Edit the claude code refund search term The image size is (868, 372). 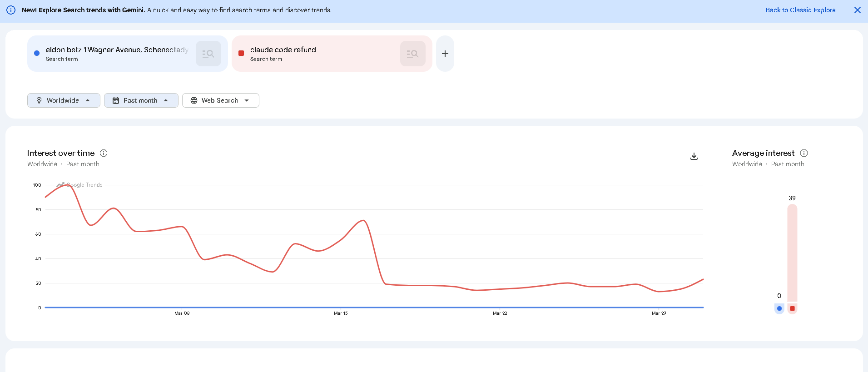(x=283, y=50)
